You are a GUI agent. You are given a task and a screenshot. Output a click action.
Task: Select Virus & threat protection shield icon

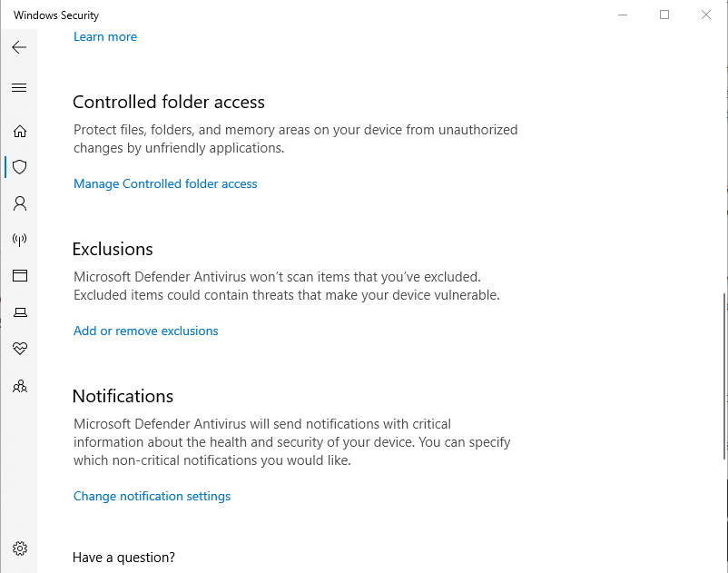[19, 167]
